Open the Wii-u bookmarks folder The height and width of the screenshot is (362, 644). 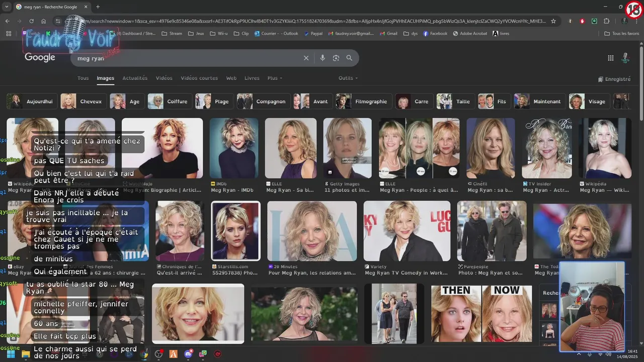[218, 34]
